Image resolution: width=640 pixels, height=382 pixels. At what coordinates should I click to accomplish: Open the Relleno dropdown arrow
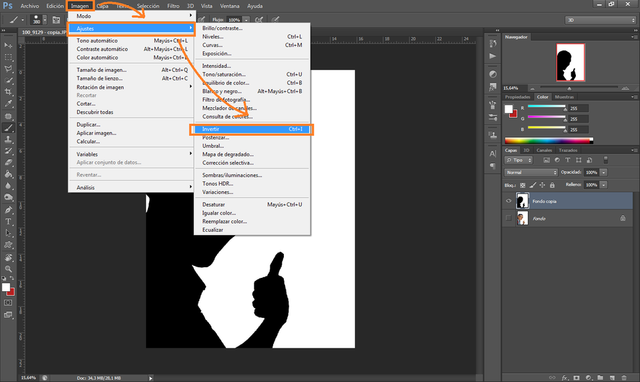(x=604, y=185)
